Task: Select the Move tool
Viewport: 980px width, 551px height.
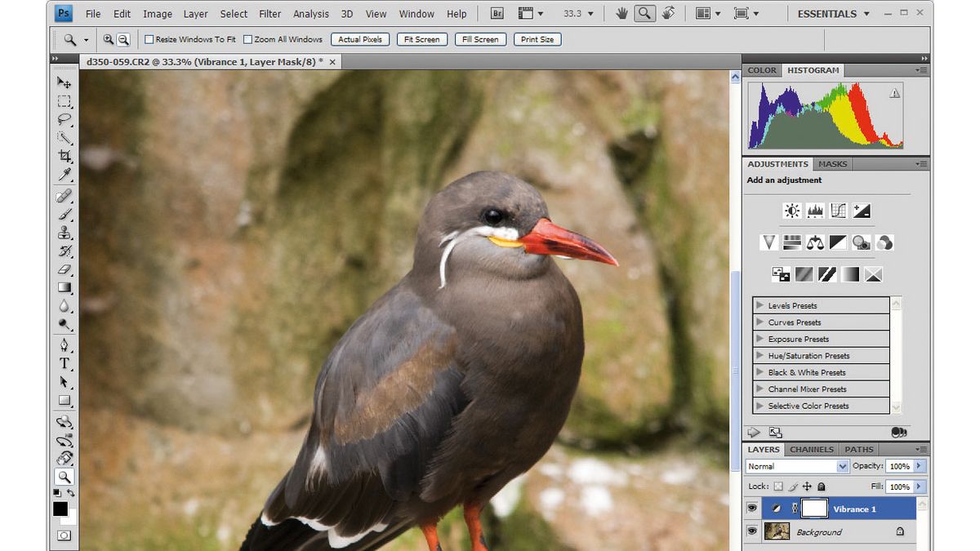Action: coord(65,82)
